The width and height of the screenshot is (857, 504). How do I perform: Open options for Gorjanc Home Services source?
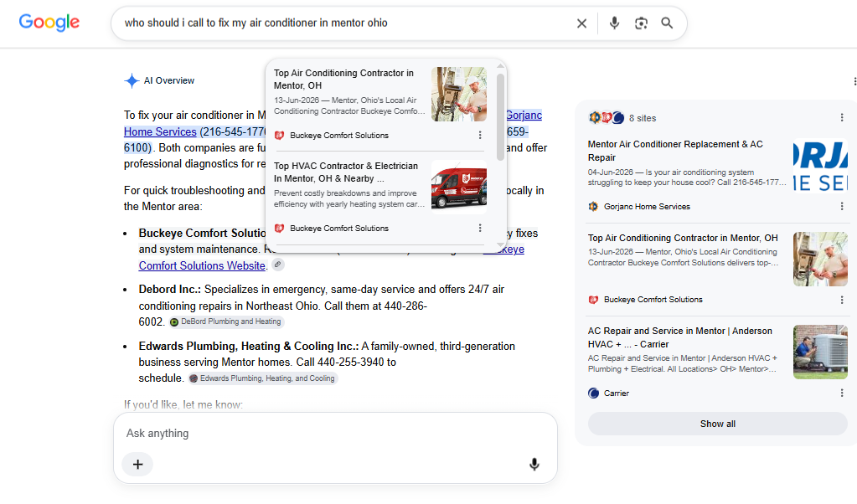pyautogui.click(x=842, y=207)
